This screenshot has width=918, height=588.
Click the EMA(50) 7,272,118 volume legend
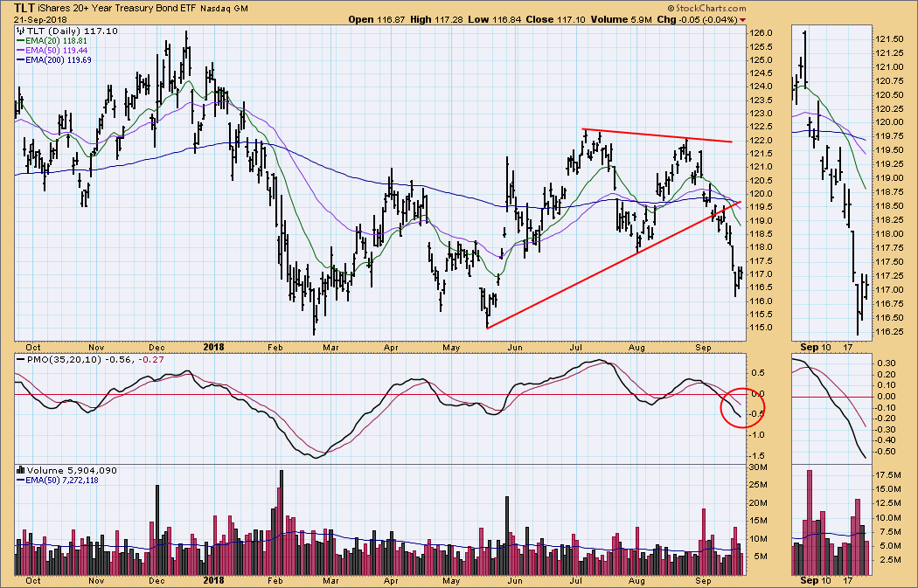point(58,481)
